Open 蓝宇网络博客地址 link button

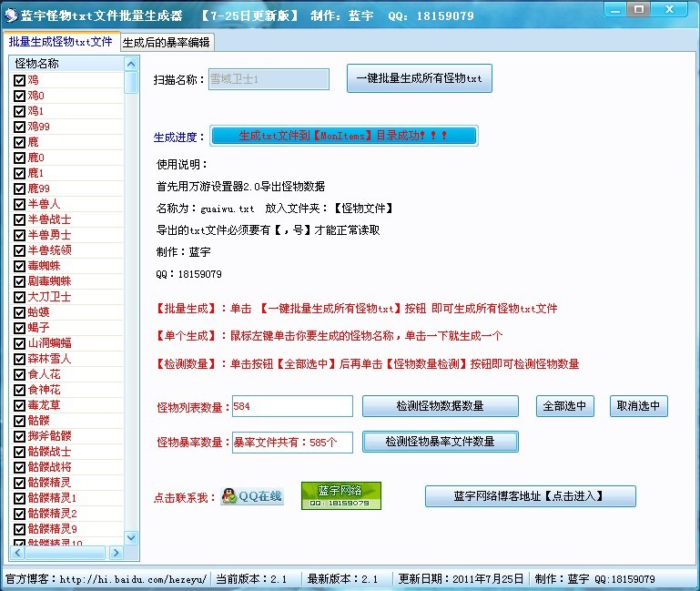tap(530, 496)
